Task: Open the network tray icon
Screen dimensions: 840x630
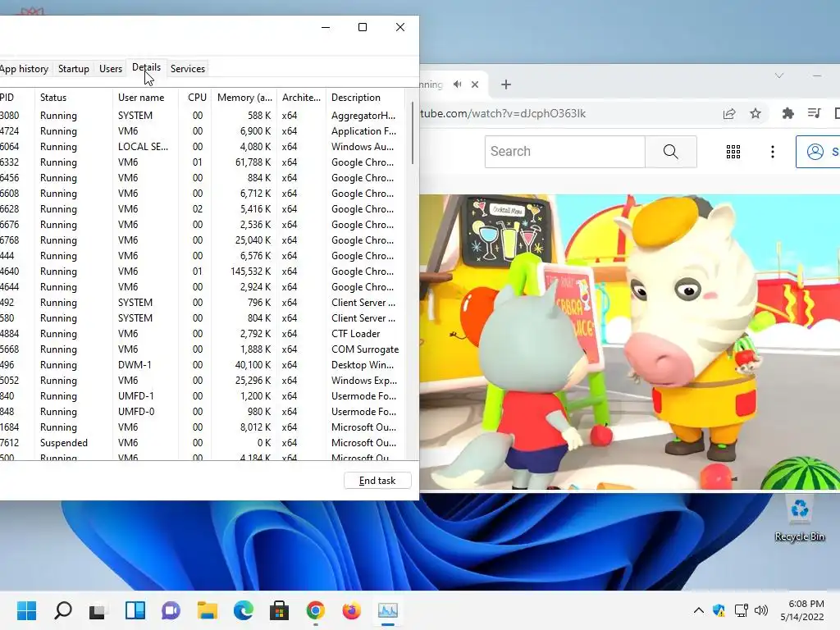Action: tap(741, 610)
